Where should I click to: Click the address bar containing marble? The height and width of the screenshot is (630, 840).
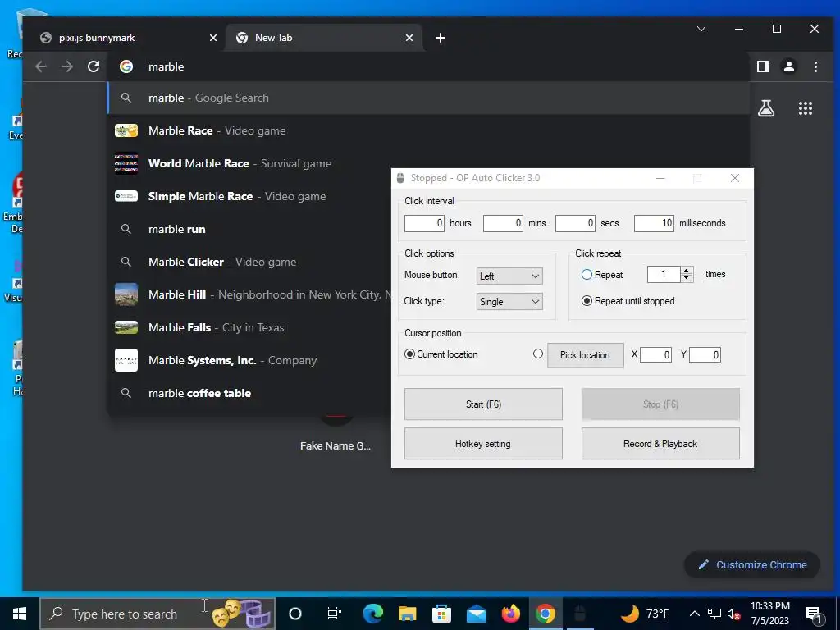[428, 66]
